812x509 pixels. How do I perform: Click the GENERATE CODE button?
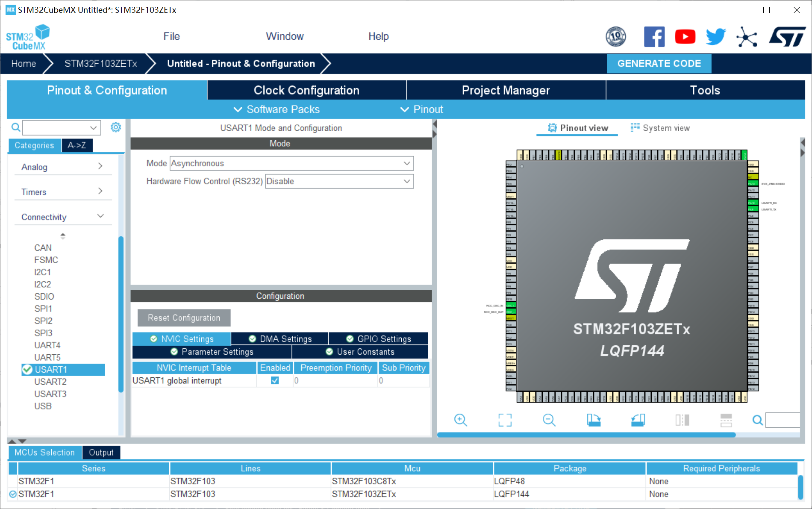(x=659, y=63)
